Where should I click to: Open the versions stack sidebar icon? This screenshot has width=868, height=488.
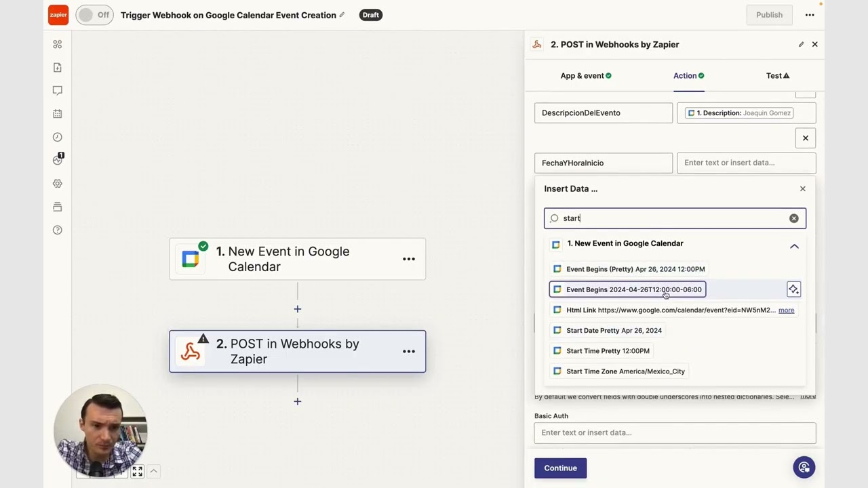pyautogui.click(x=58, y=207)
